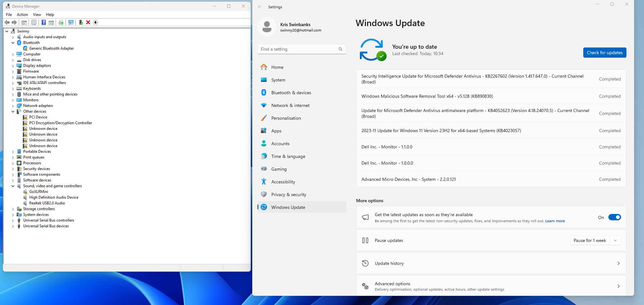Click the Personalisation paintbrush icon
Screen dimensions: 644x305
coord(264,118)
